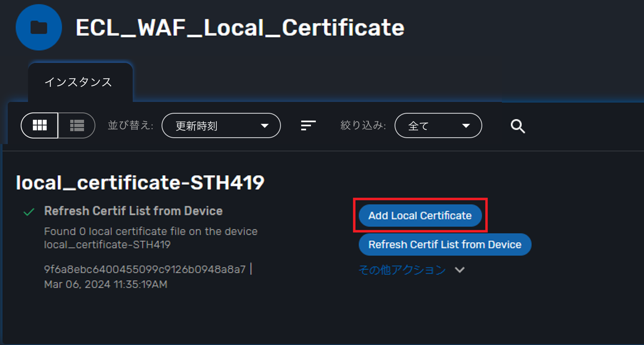The height and width of the screenshot is (345, 644).
Task: Click the 並び替え label
Action: (130, 125)
